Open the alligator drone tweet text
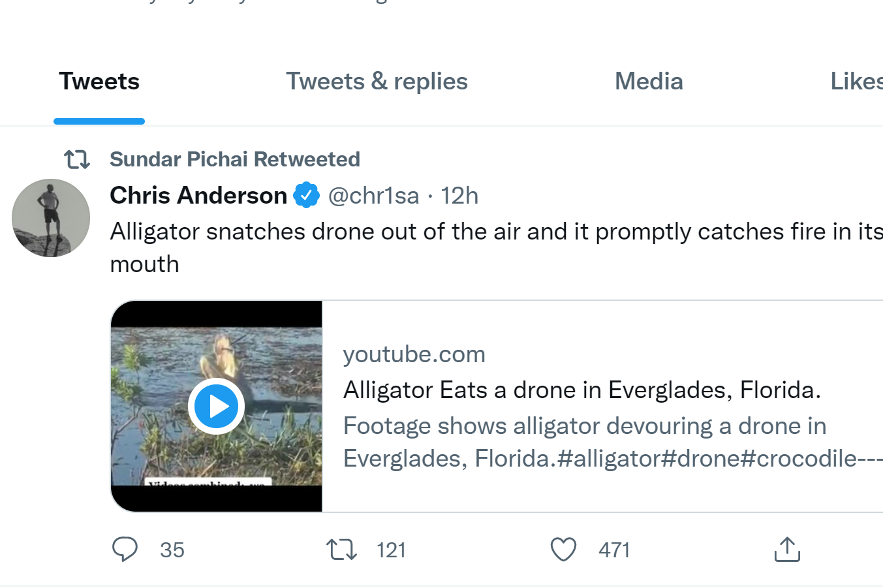This screenshot has width=883, height=588. [457, 232]
